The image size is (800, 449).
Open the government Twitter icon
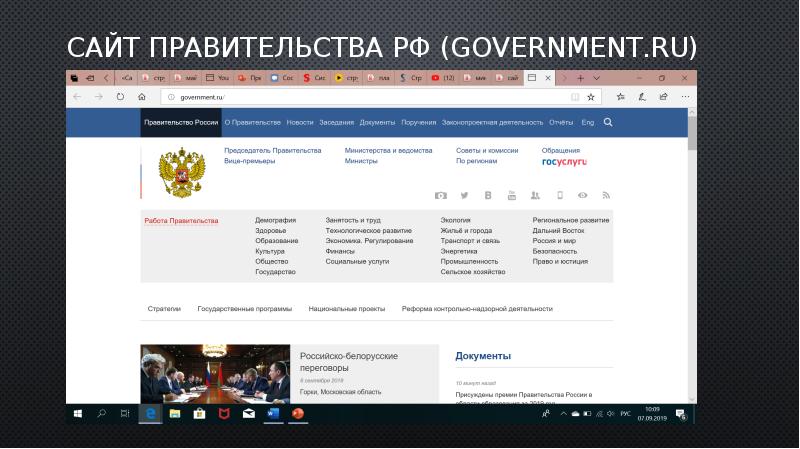point(464,195)
